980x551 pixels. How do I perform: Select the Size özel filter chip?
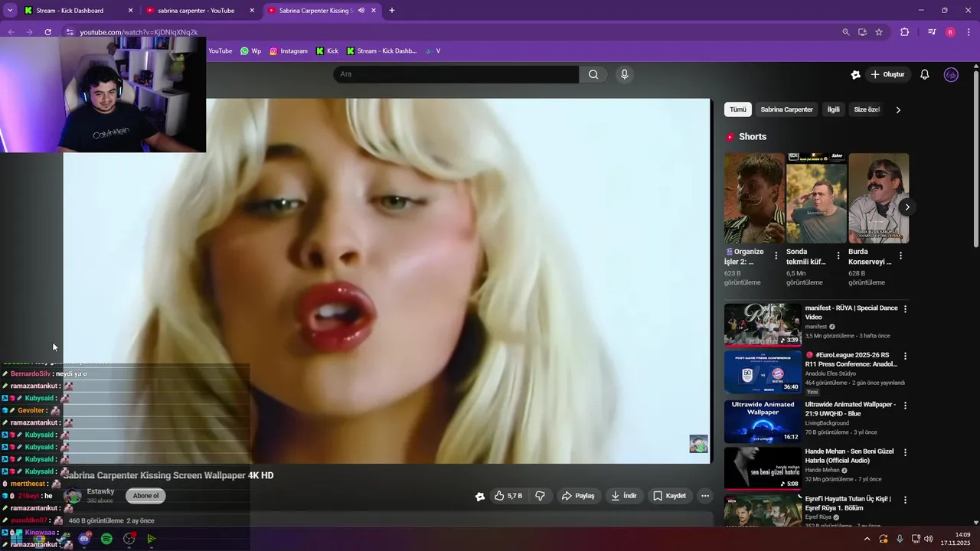point(867,109)
